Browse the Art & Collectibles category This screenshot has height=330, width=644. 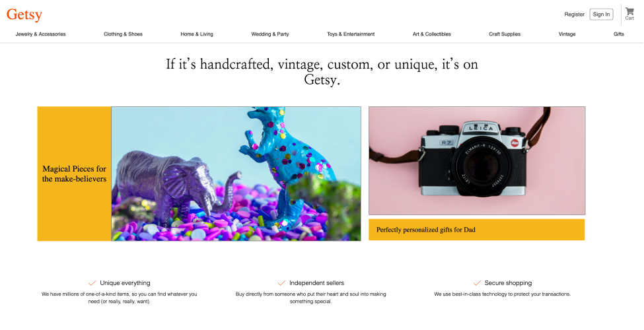432,34
